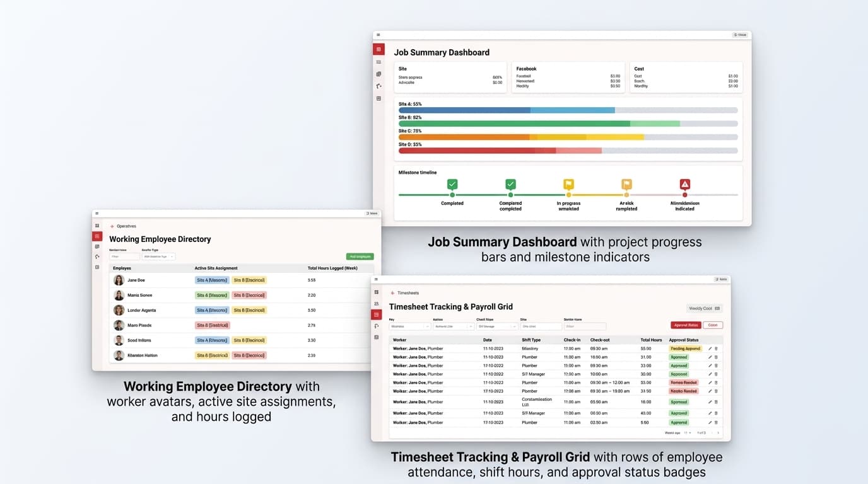Open hamburger menu in Timesheet Tracking window
This screenshot has height=484, width=868.
click(x=377, y=279)
